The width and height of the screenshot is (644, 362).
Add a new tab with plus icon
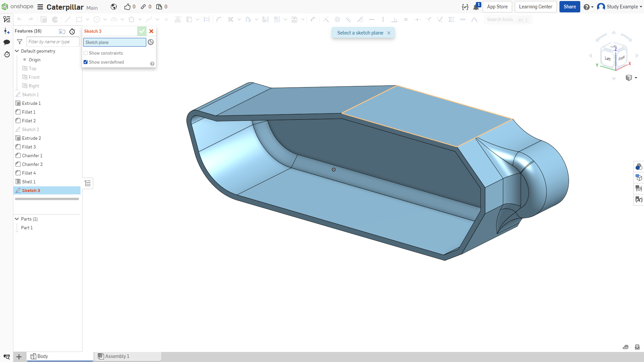[x=19, y=357]
